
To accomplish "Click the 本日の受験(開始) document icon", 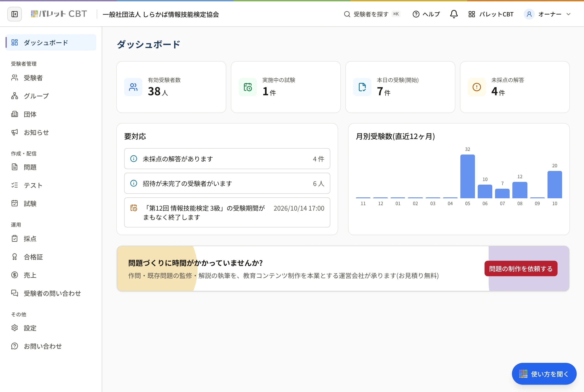I will pos(362,87).
